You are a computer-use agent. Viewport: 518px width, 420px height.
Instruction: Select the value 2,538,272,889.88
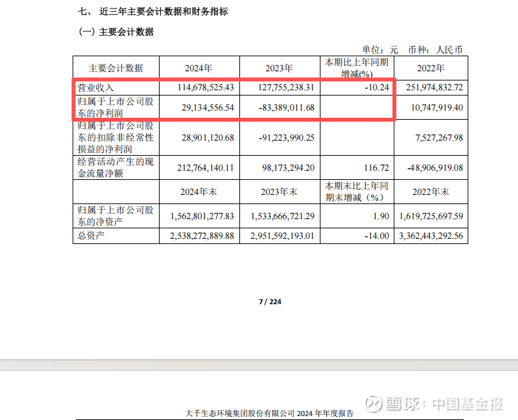202,236
